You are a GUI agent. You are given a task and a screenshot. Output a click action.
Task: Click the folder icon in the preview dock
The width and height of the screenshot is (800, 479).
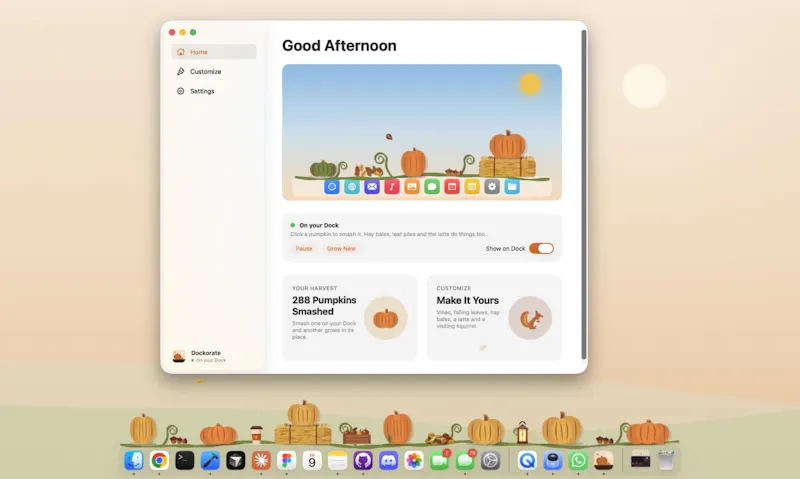(512, 187)
